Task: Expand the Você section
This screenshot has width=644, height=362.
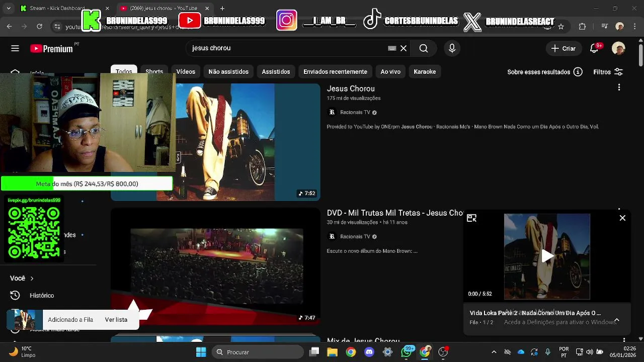Action: [x=22, y=278]
